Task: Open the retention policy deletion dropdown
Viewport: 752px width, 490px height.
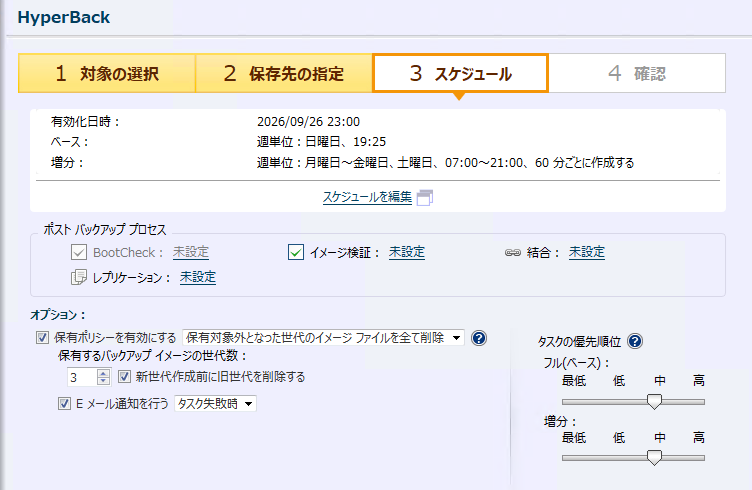Action: click(x=323, y=338)
